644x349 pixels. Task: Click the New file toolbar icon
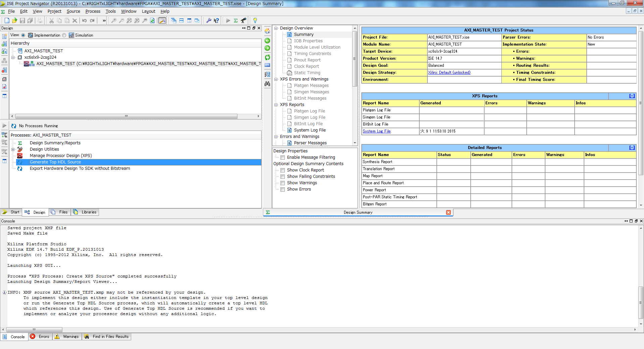click(7, 20)
